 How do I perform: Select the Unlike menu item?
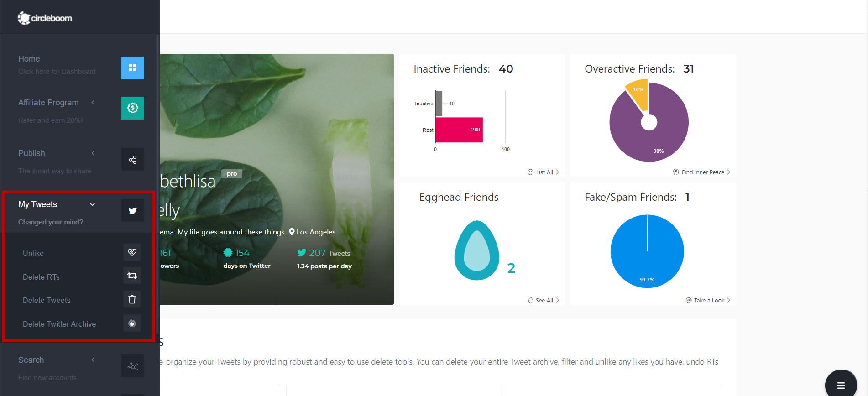tap(33, 253)
